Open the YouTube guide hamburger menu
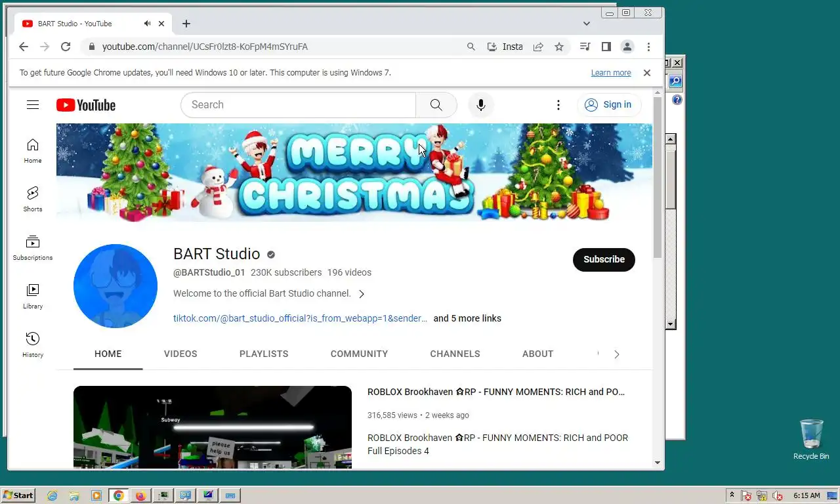This screenshot has width=840, height=504. [33, 105]
